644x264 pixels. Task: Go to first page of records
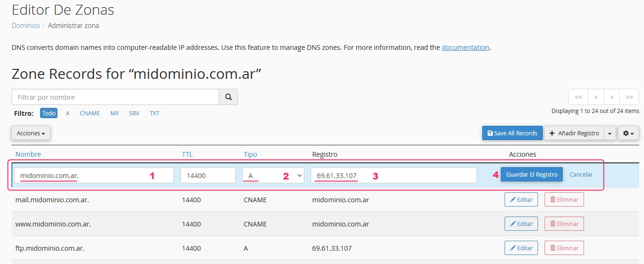coord(578,97)
